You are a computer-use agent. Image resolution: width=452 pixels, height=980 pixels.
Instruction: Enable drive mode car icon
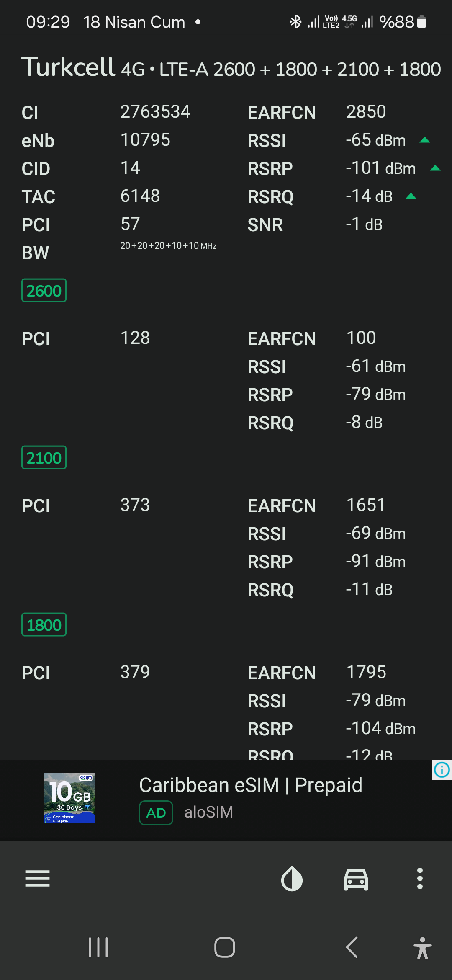356,879
